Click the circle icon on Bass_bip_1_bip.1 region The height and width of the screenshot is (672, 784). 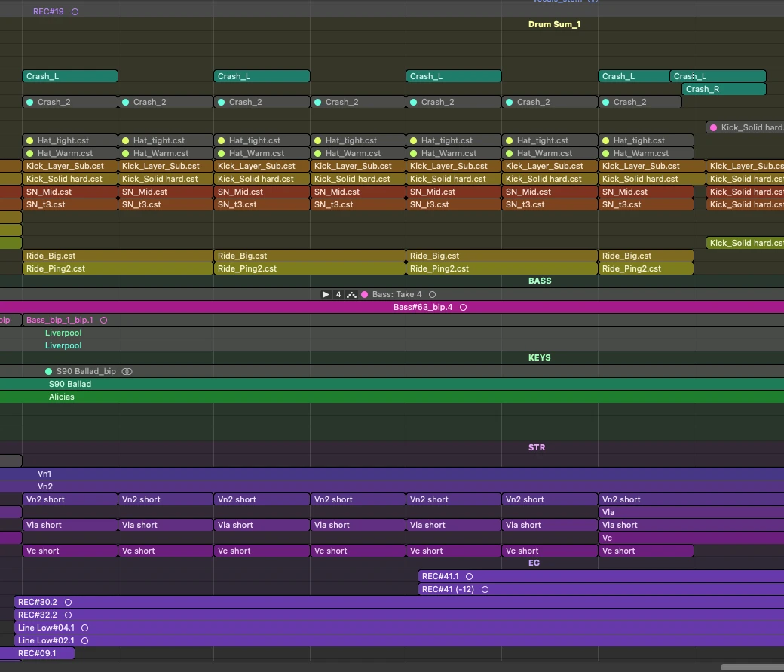coord(103,320)
